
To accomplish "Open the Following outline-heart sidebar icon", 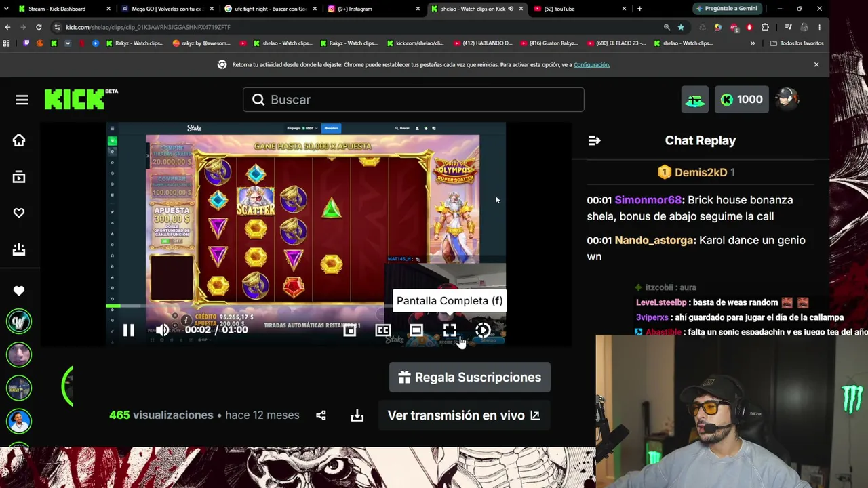I will (x=19, y=213).
